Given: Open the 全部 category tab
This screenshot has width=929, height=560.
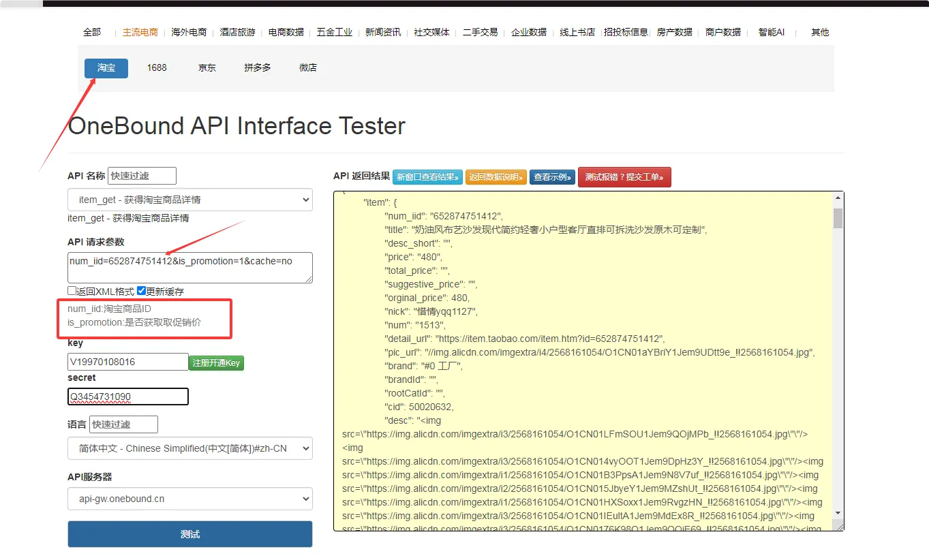Looking at the screenshot, I should point(92,32).
